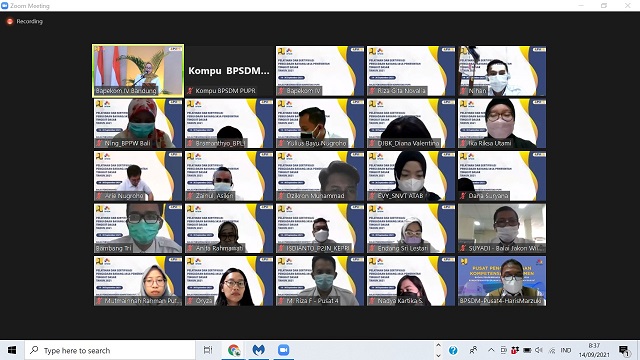Click muted mic icon beside ISDIANTO_P2JN_KEPRI
This screenshot has height=360, width=640.
point(281,248)
